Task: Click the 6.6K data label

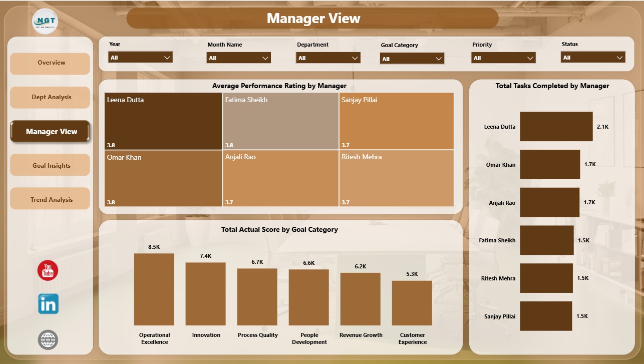Action: tap(309, 263)
